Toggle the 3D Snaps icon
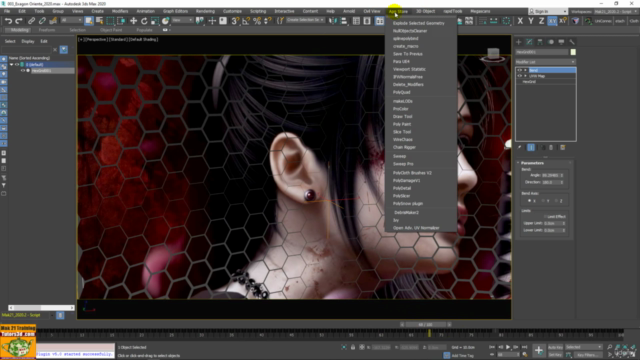This screenshot has width=640, height=360. coord(235,21)
